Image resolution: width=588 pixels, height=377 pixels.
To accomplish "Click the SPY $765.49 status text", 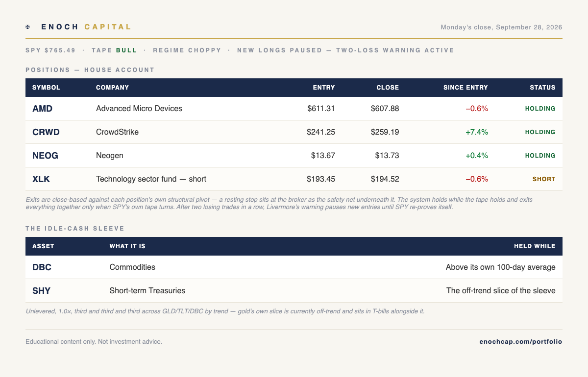I will pyautogui.click(x=50, y=50).
